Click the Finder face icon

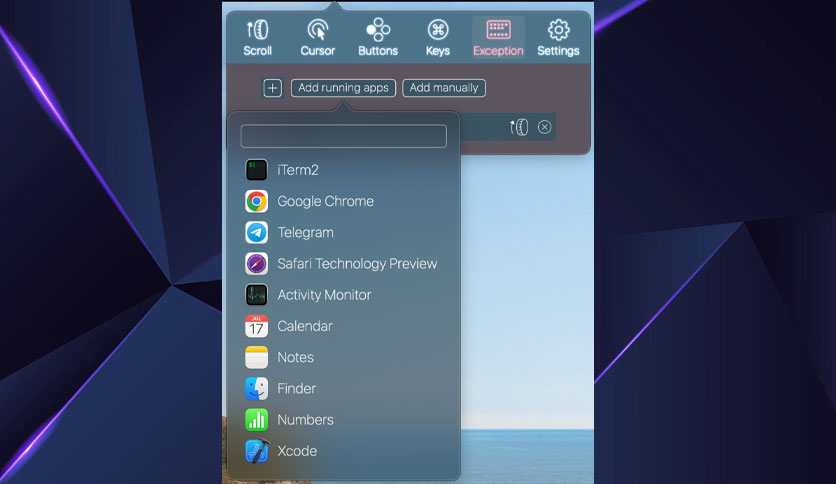(256, 389)
